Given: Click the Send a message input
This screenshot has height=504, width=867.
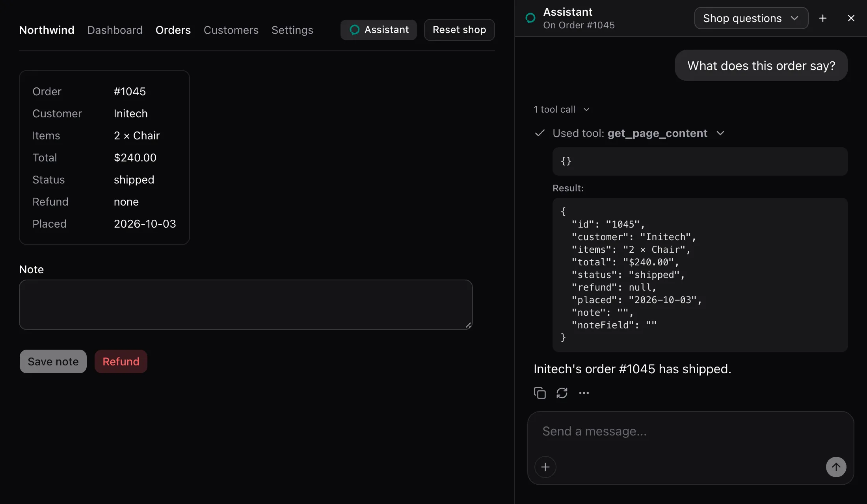Looking at the screenshot, I should 690,432.
